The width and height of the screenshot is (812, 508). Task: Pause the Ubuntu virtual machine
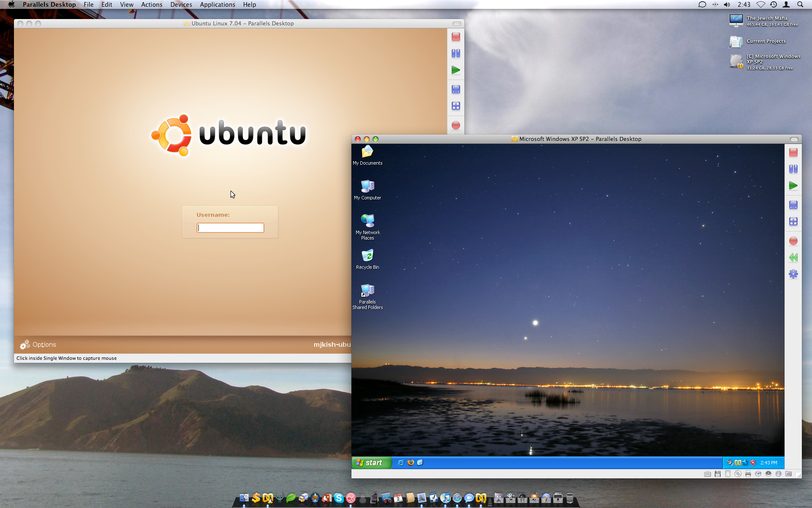tap(455, 53)
